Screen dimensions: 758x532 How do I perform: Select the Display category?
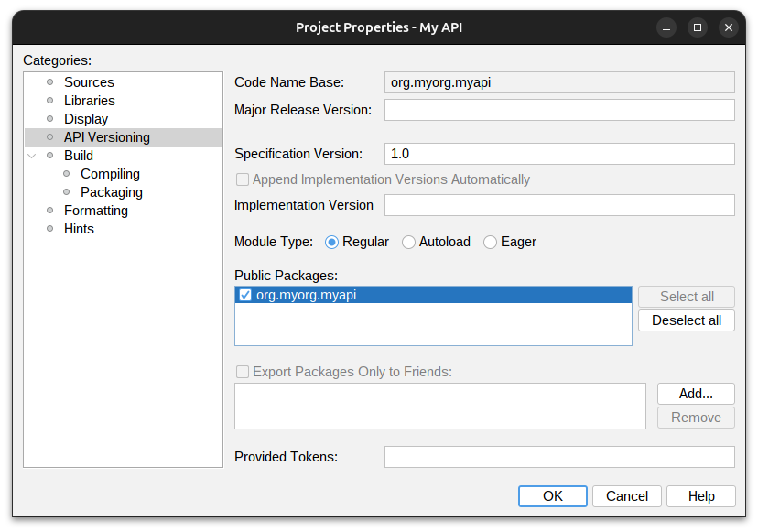86,119
